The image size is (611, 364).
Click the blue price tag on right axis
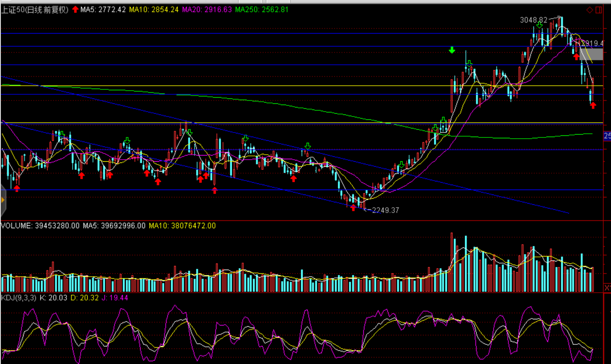[607, 136]
